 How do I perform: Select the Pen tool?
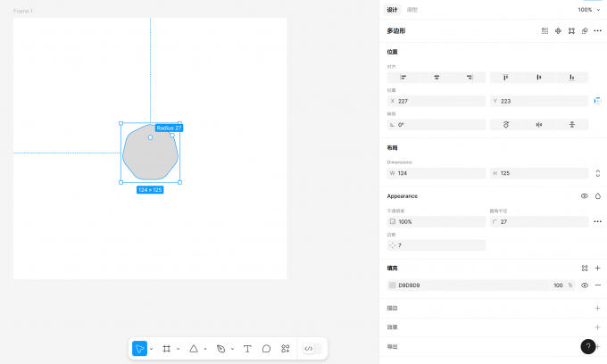pyautogui.click(x=221, y=349)
